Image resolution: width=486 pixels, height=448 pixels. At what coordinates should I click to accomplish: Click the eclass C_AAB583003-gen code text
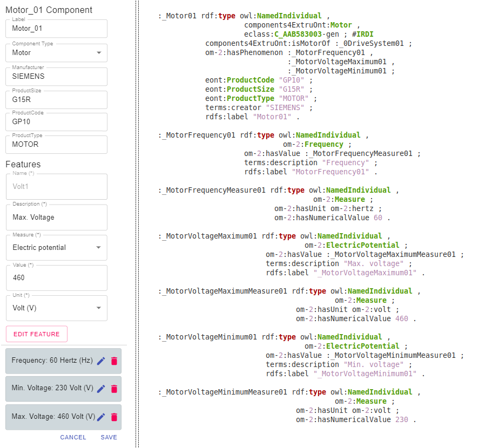point(292,34)
